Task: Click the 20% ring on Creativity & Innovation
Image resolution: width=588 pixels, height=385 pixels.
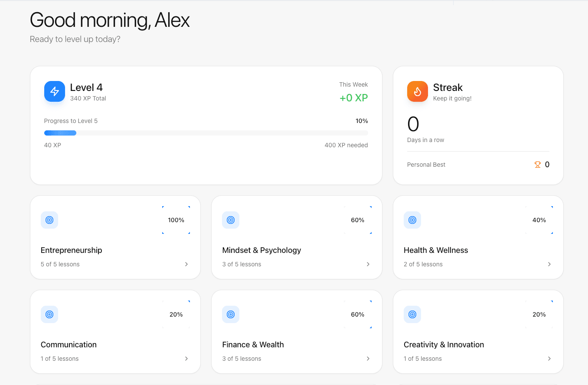Action: pyautogui.click(x=539, y=314)
